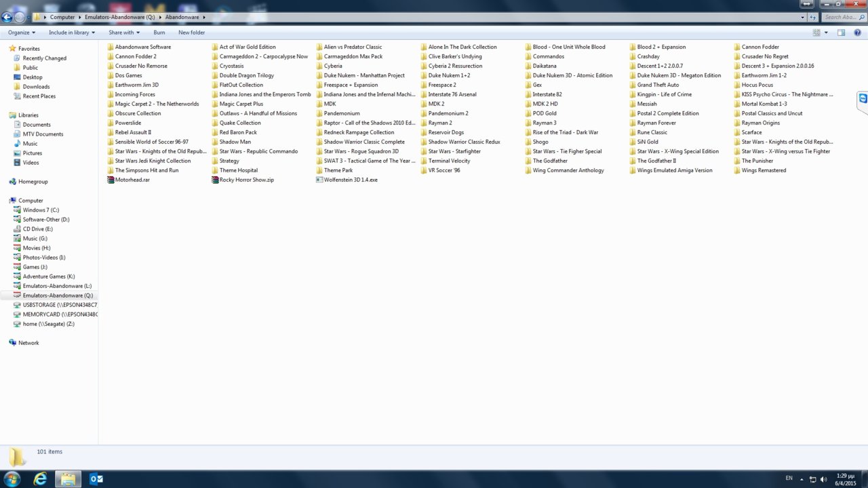Select MTV Documents library
The width and height of the screenshot is (868, 488).
tap(43, 134)
